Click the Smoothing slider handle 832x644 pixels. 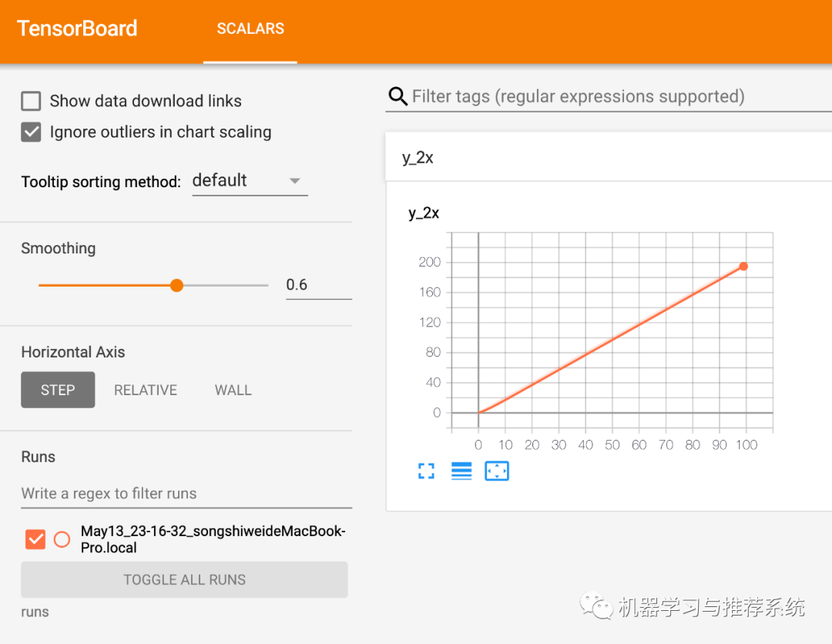point(176,285)
